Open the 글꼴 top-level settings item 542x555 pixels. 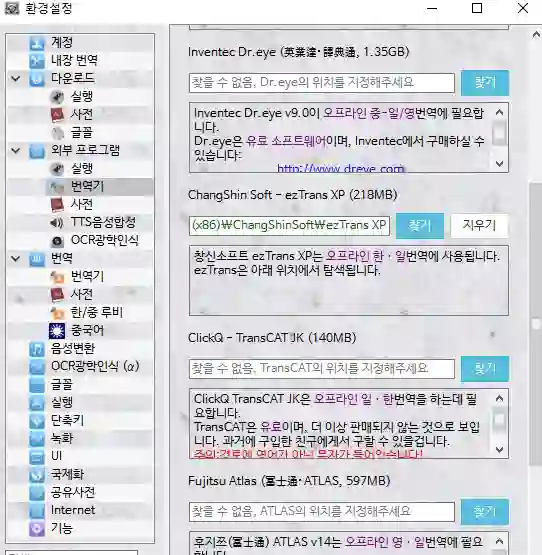point(62,384)
